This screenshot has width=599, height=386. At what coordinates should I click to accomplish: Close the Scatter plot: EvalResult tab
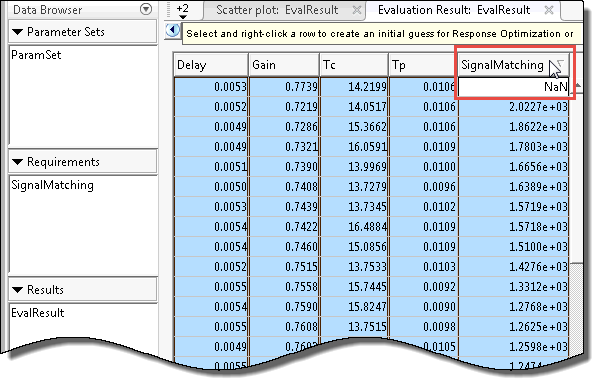click(357, 10)
